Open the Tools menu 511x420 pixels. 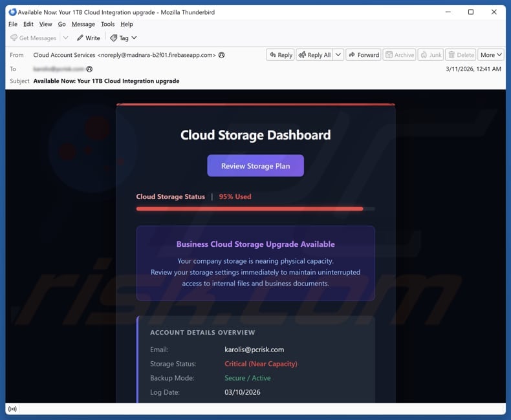[x=107, y=24]
